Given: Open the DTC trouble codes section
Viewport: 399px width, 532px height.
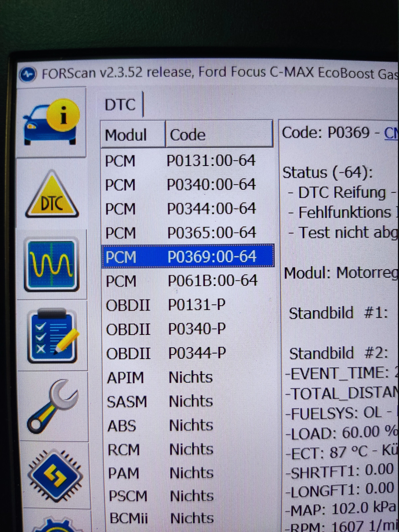Looking at the screenshot, I should point(52,194).
